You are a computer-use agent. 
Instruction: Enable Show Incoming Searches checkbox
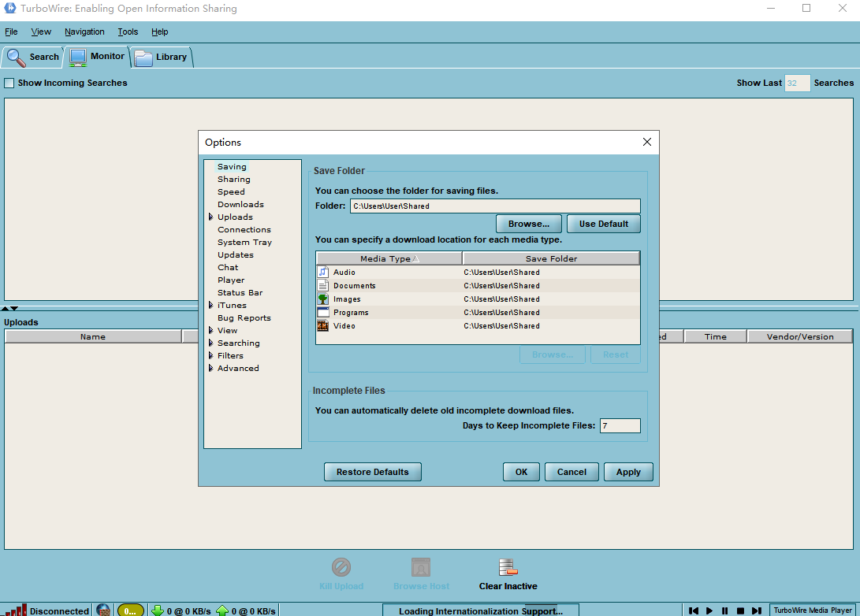9,83
